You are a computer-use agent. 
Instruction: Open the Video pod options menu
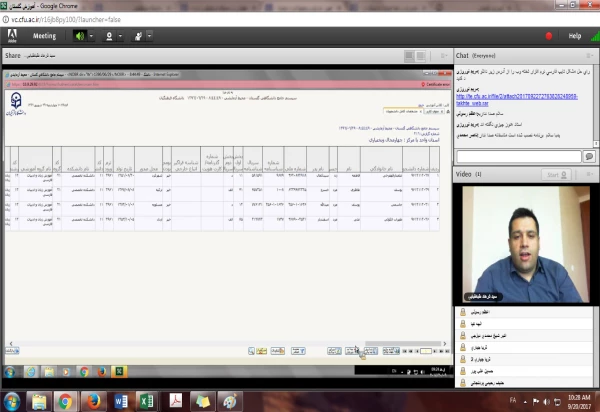[590, 175]
